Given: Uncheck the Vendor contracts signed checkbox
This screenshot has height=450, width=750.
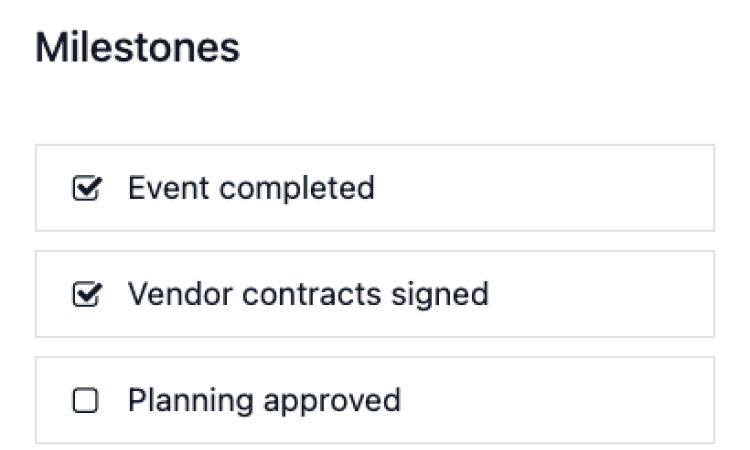Looking at the screenshot, I should coord(87,294).
